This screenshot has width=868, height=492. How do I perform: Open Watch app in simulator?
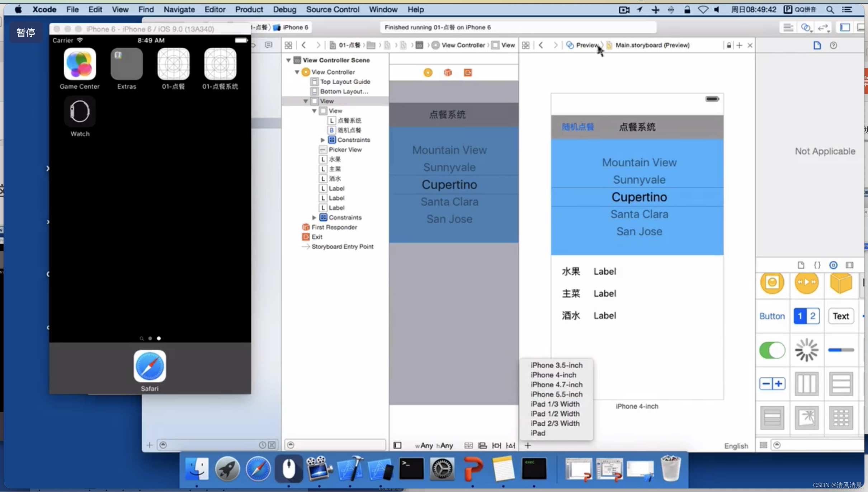pyautogui.click(x=80, y=111)
